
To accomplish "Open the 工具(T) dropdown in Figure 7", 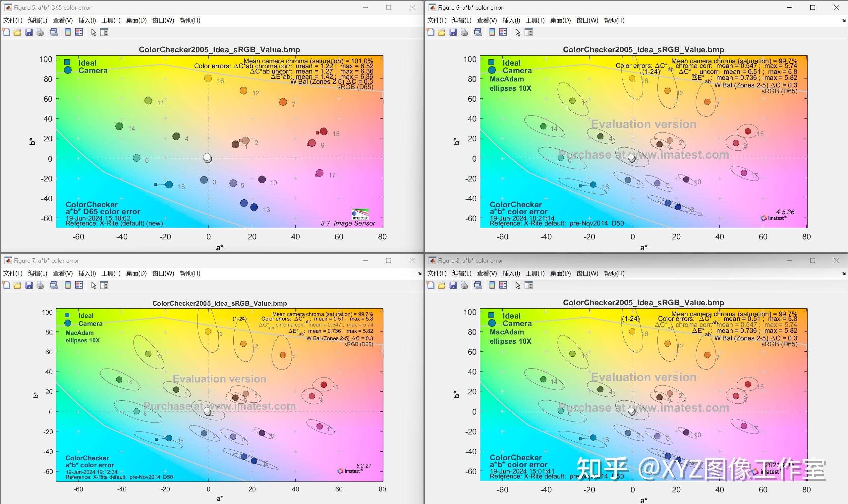I will tap(111, 274).
